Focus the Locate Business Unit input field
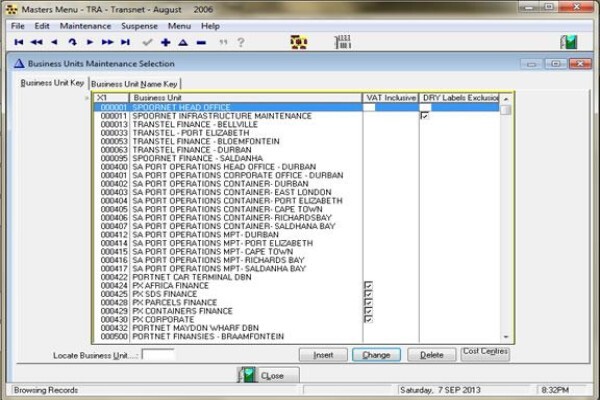600x400 pixels. pyautogui.click(x=158, y=354)
